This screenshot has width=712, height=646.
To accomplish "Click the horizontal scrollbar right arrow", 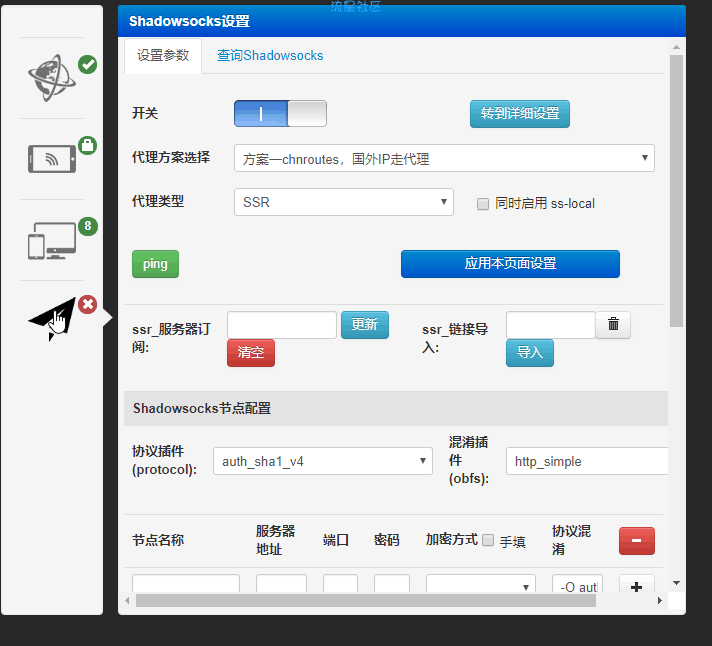I will pyautogui.click(x=660, y=601).
